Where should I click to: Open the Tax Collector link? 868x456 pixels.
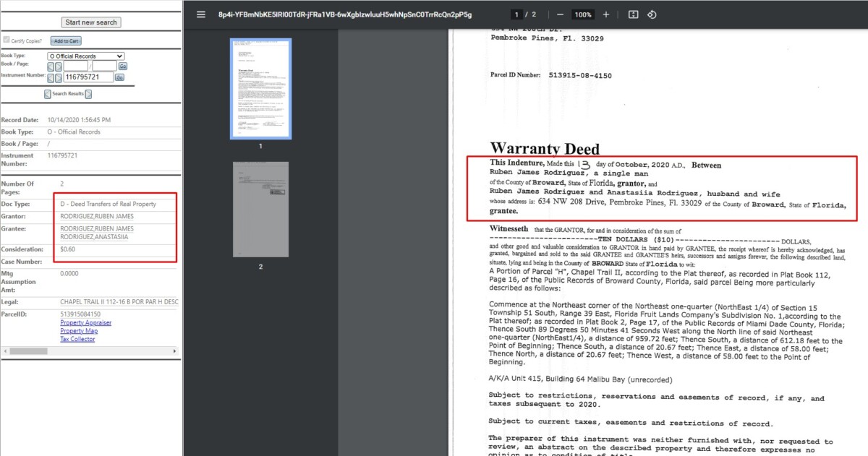point(77,339)
